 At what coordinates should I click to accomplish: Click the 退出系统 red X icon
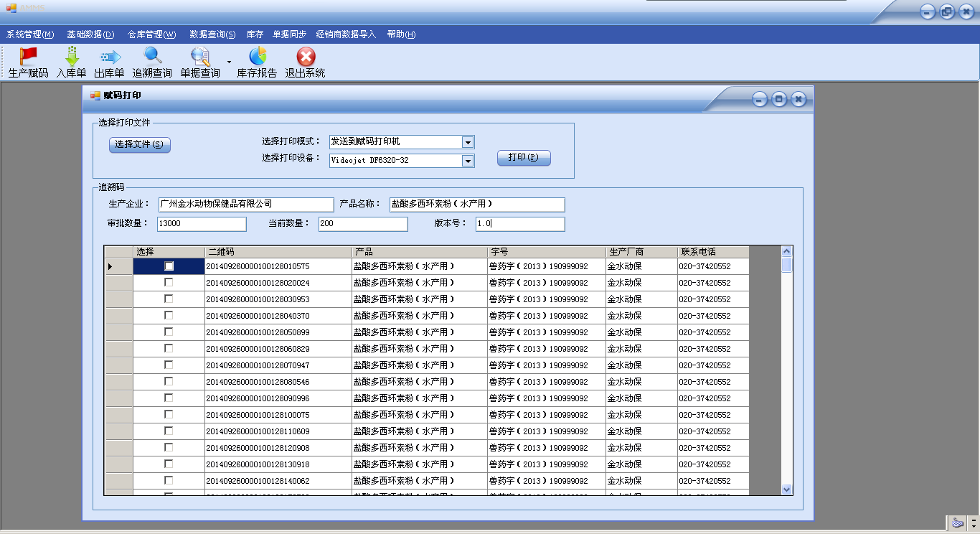pyautogui.click(x=306, y=56)
